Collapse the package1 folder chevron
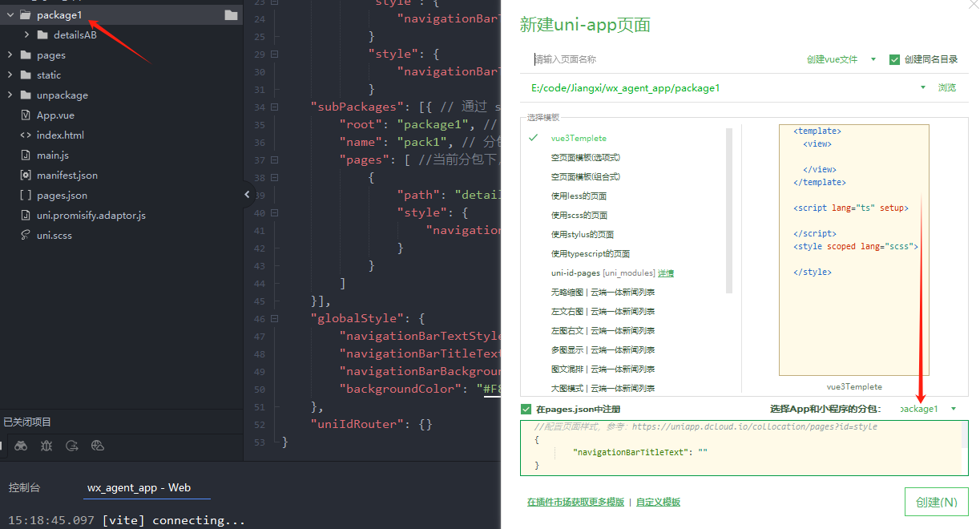Viewport: 980px width, 529px height. pyautogui.click(x=10, y=15)
